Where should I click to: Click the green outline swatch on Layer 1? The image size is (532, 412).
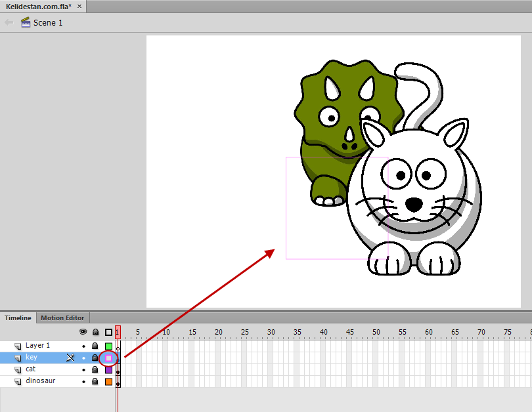click(x=108, y=346)
